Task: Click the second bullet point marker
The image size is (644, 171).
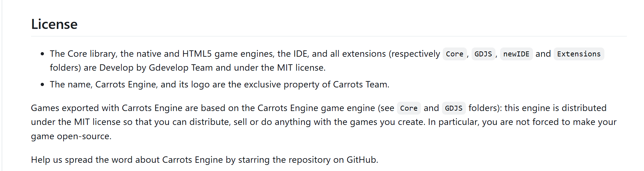Action: 42,85
